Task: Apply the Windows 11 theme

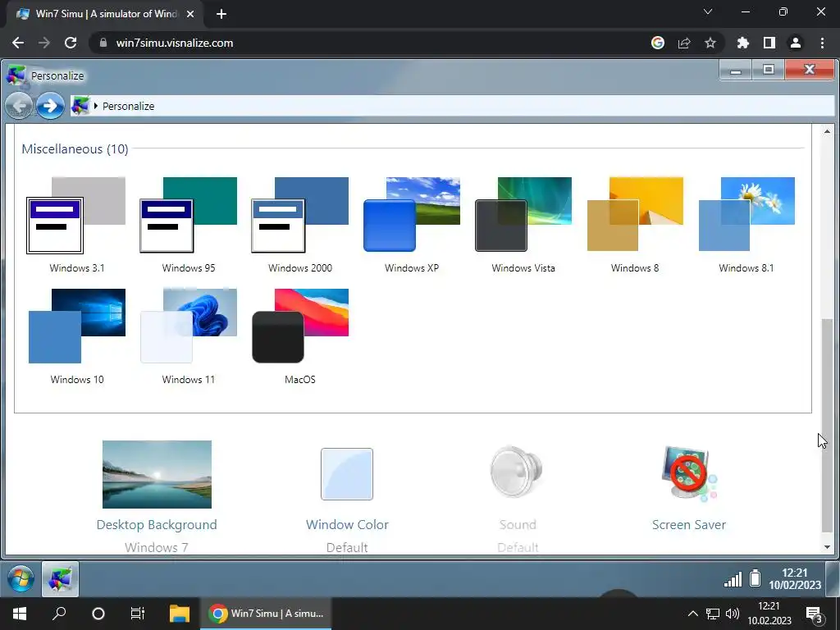Action: [x=188, y=336]
